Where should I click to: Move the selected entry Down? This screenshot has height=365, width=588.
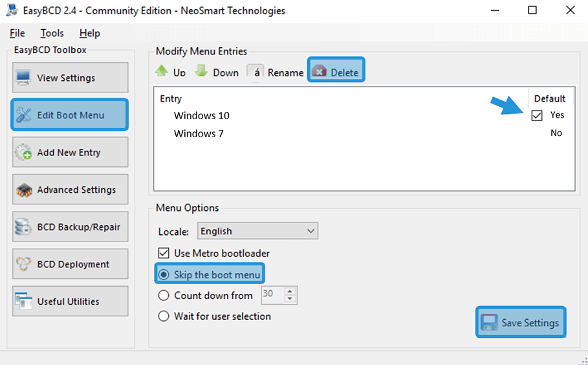click(217, 72)
